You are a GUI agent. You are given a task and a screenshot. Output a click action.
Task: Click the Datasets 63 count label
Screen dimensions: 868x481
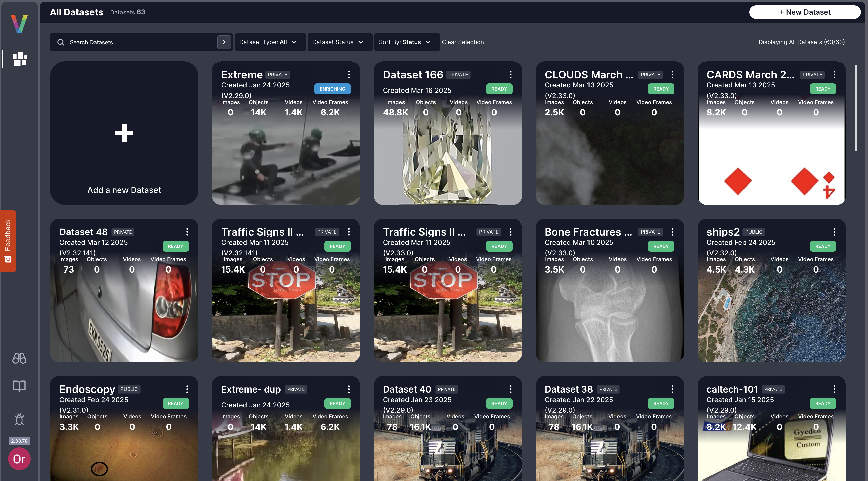[x=128, y=12]
